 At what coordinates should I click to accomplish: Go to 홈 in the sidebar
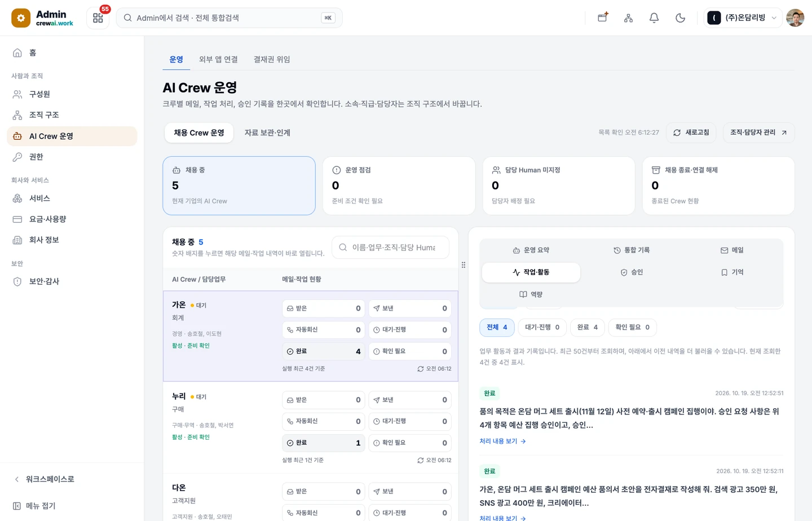[72, 52]
